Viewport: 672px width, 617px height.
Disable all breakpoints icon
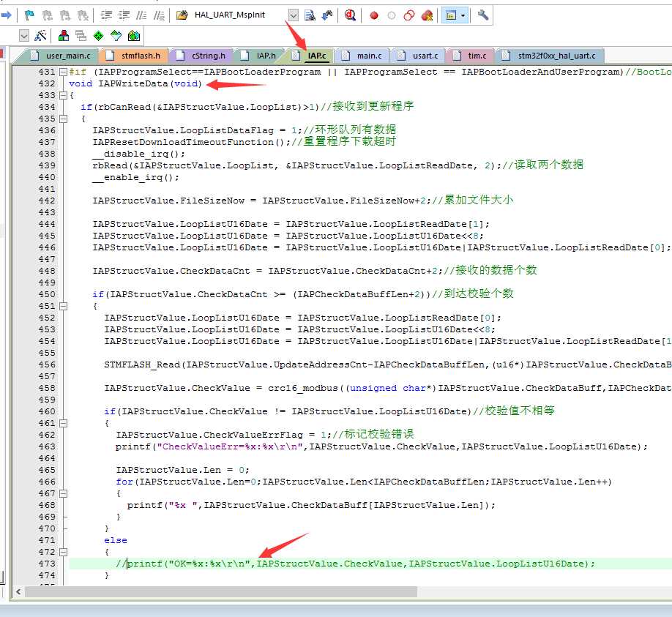[x=409, y=16]
